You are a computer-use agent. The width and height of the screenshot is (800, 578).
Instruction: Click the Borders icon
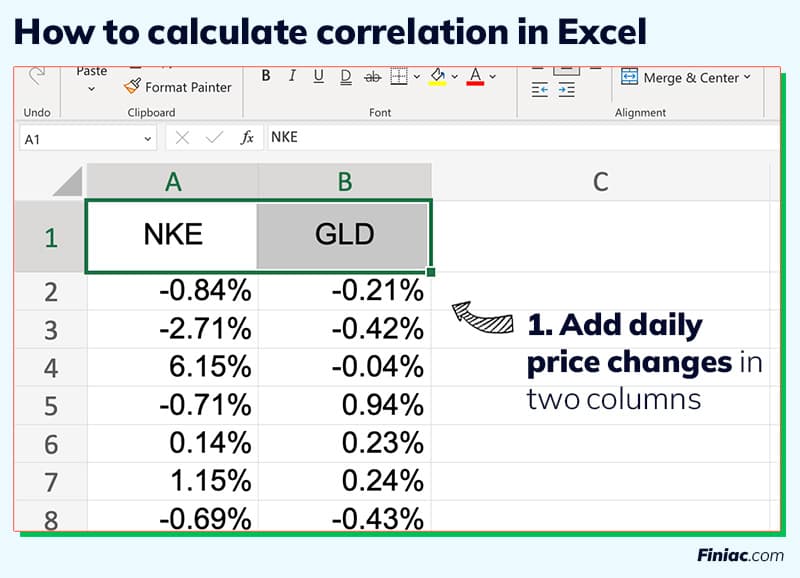[x=398, y=77]
